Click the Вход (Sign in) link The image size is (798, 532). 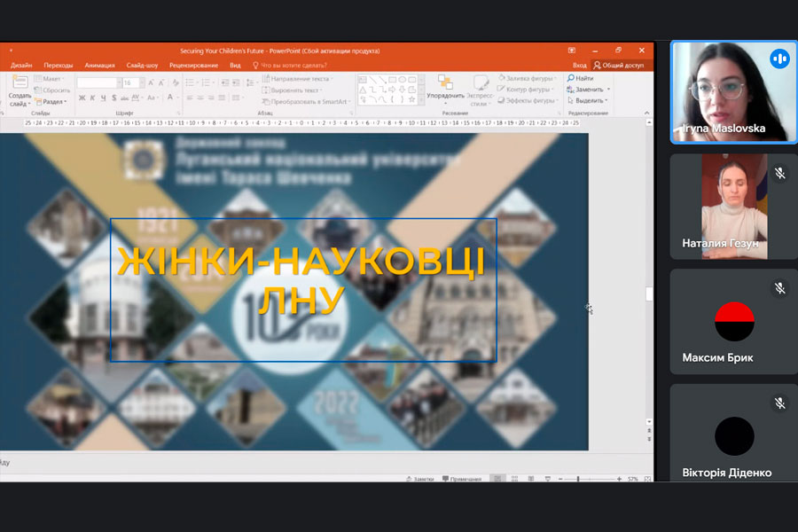click(579, 65)
